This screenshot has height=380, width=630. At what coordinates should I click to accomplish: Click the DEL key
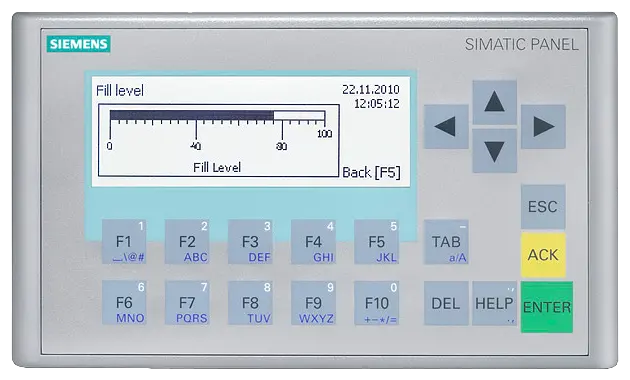(446, 303)
